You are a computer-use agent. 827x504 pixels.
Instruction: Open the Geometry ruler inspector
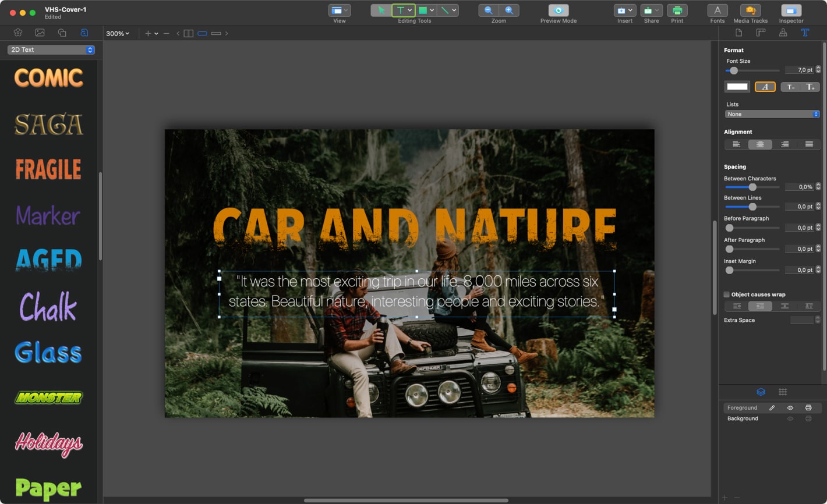(x=761, y=33)
